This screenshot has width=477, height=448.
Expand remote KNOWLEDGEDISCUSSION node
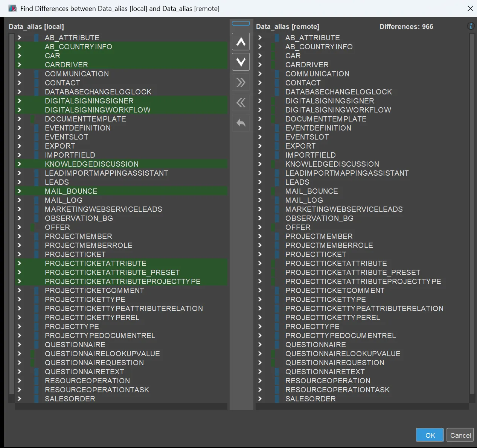pyautogui.click(x=260, y=164)
